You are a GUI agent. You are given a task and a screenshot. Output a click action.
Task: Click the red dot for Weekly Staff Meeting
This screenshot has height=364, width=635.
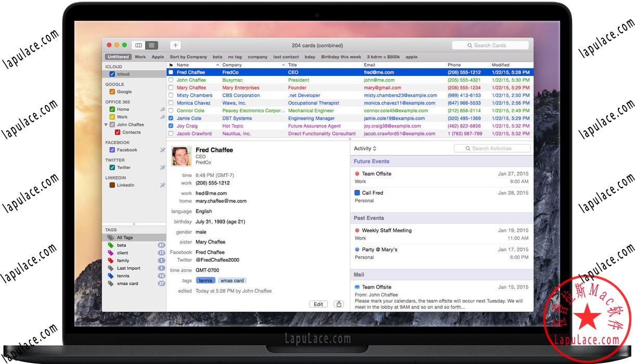coord(357,230)
